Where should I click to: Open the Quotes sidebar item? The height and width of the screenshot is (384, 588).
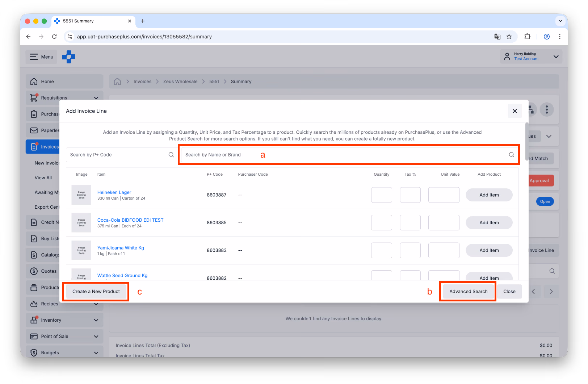[x=43, y=271]
